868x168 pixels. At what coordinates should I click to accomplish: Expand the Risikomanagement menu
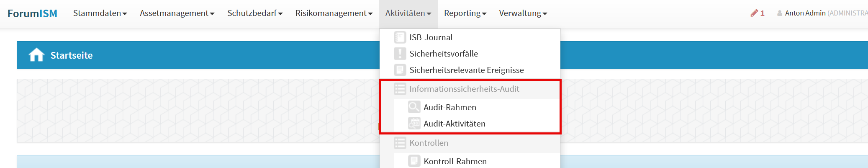click(334, 13)
